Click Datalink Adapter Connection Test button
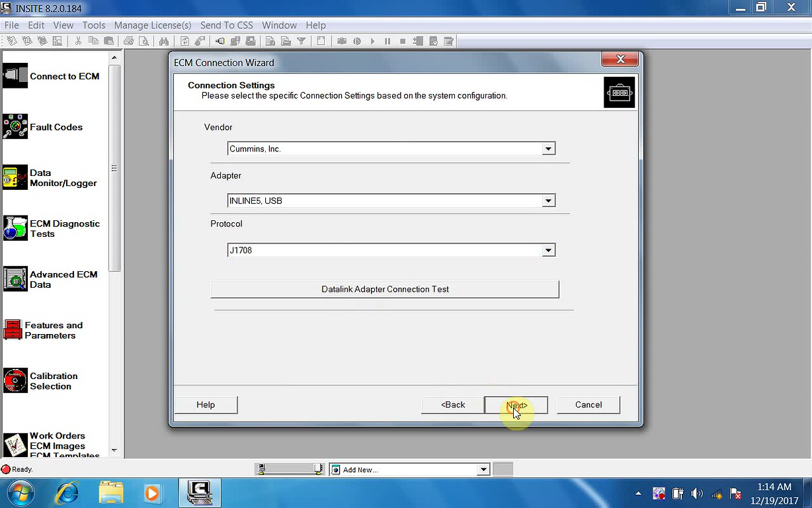This screenshot has height=508, width=812. pos(385,289)
